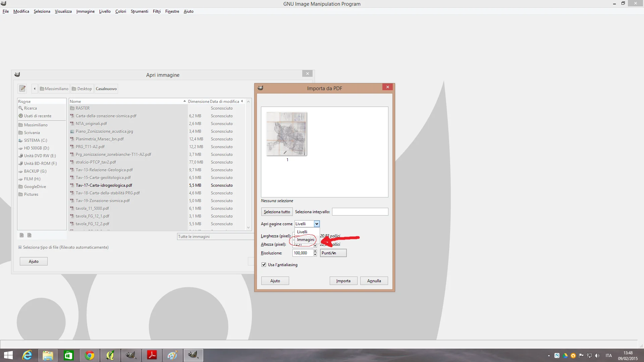Go to the Desktop path button

(x=82, y=89)
